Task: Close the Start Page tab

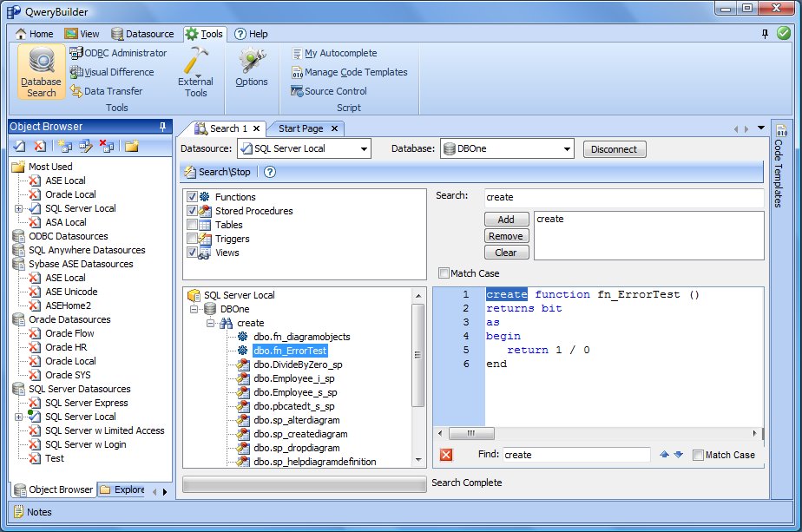Action: pyautogui.click(x=334, y=128)
